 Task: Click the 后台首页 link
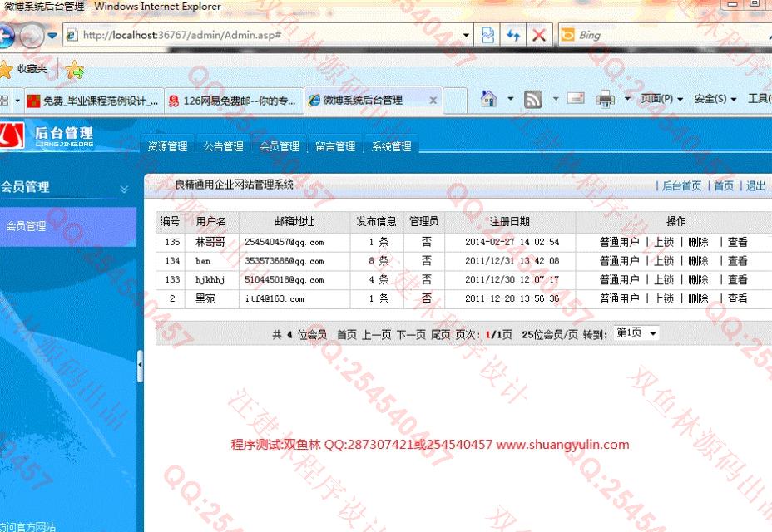coord(681,186)
